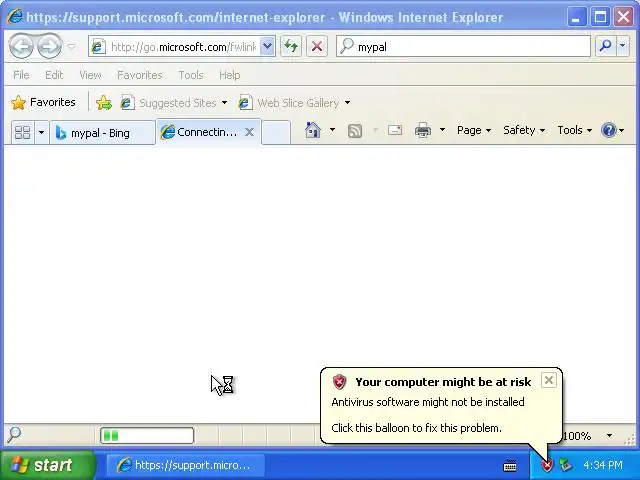Open the Help menu

[229, 75]
